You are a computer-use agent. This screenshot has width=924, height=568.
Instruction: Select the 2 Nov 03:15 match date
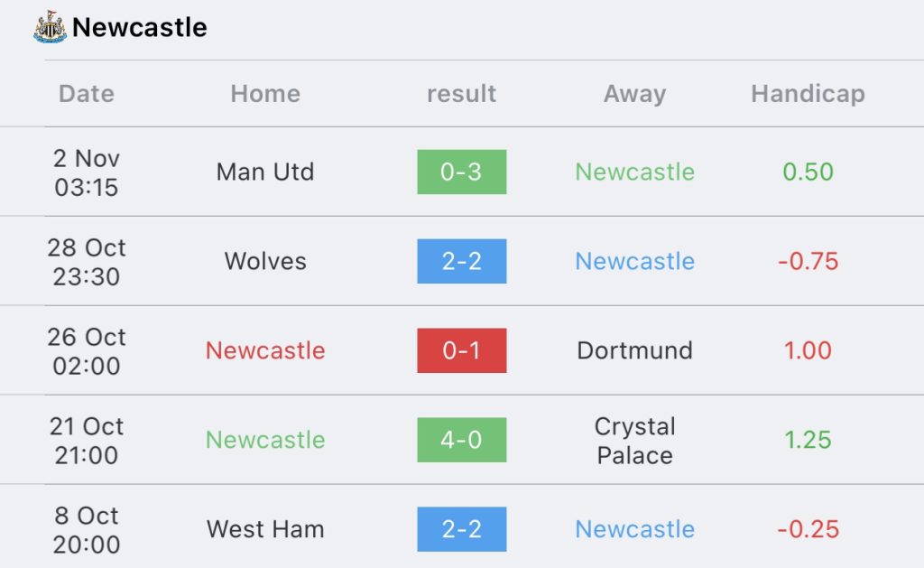tap(87, 172)
